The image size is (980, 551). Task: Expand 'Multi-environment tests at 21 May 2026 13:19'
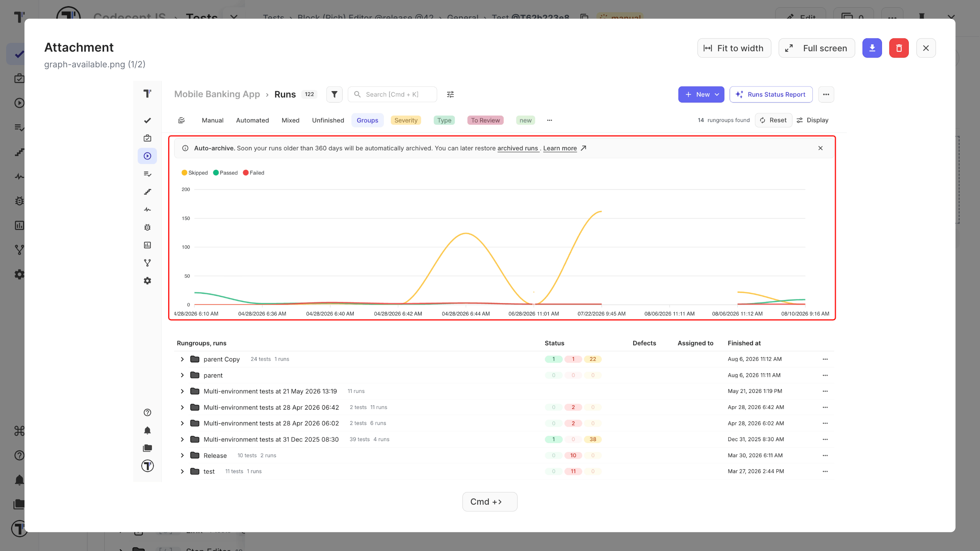click(182, 391)
